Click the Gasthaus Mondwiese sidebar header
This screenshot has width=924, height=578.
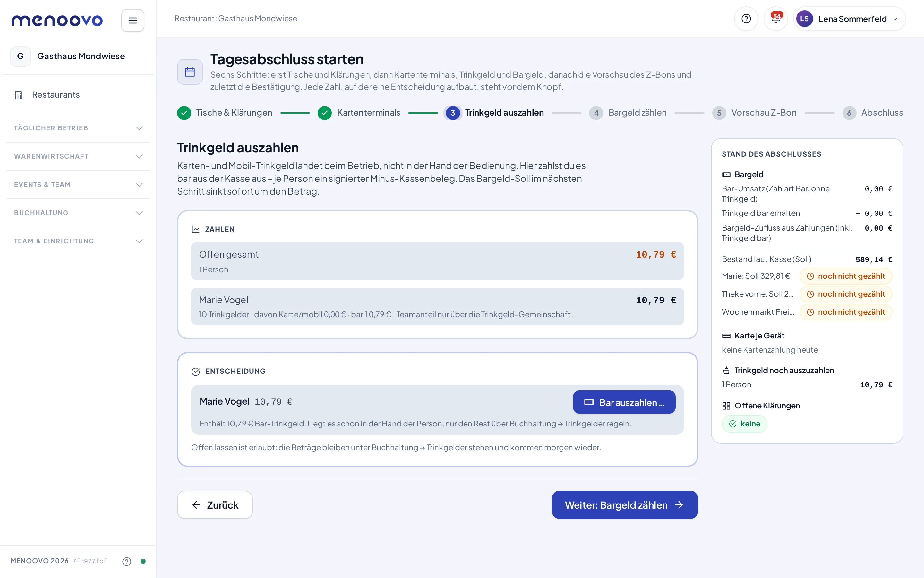pos(78,56)
